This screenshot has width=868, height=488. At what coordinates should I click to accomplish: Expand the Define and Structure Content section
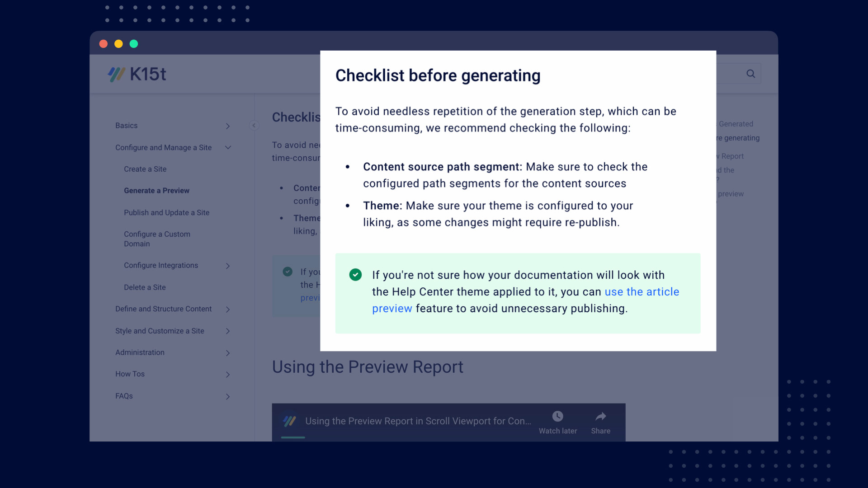point(228,309)
